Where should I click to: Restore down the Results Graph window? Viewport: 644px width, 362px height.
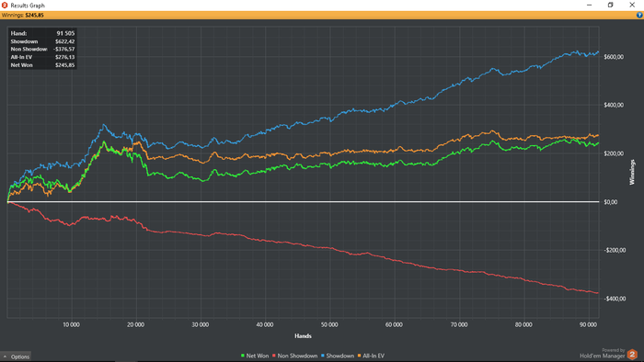[x=610, y=6]
